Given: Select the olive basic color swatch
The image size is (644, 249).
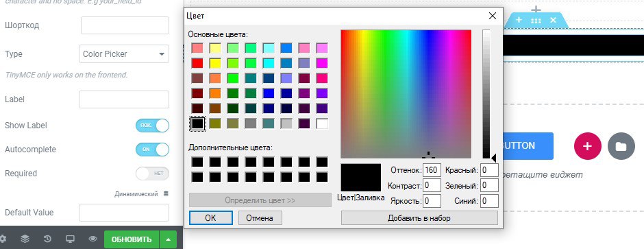Looking at the screenshot, I should 215,123.
